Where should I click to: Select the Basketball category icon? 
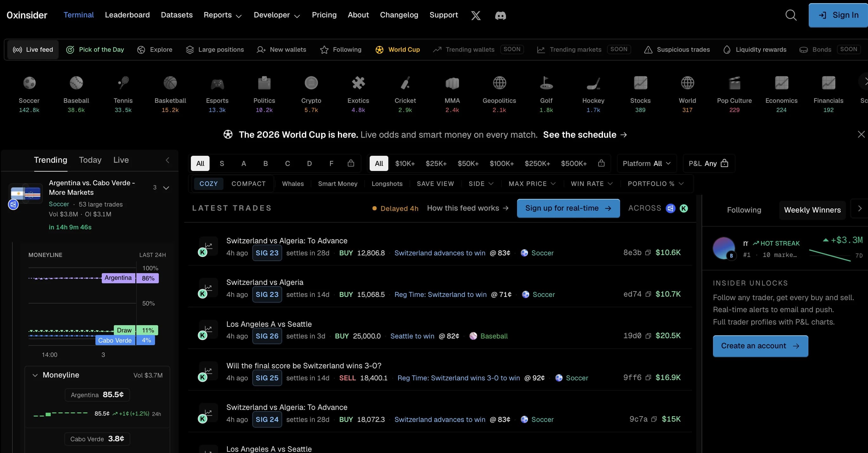[170, 83]
